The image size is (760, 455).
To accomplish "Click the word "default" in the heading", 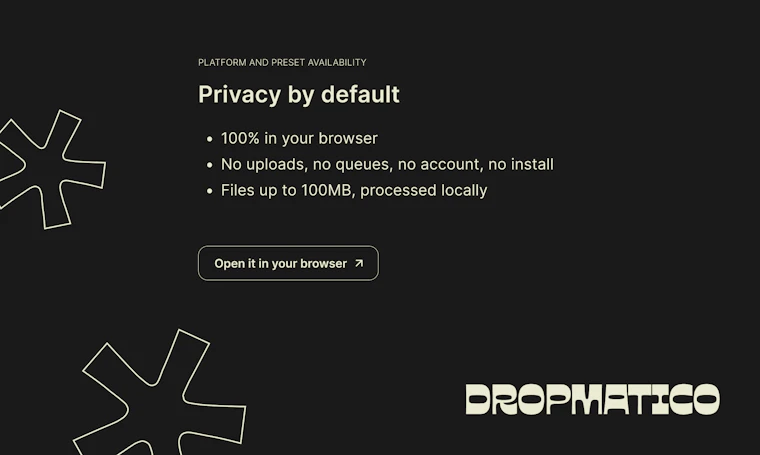I will click(360, 94).
